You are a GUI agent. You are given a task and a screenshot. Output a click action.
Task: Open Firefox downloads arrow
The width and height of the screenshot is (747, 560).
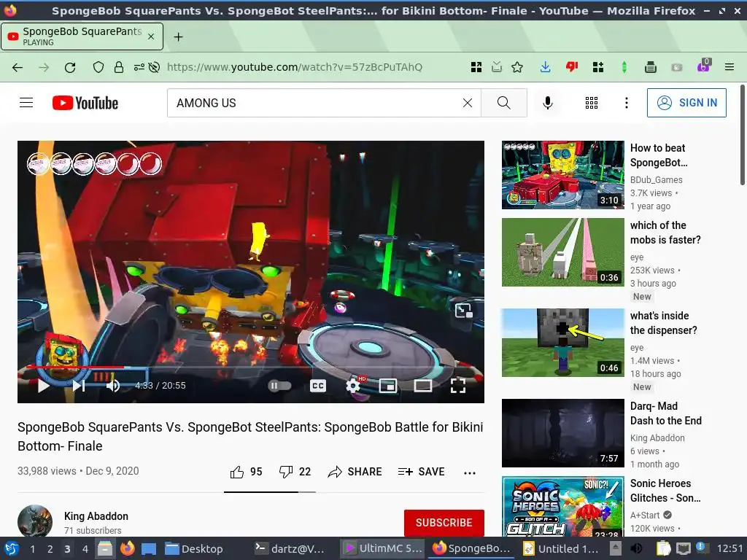(x=546, y=67)
